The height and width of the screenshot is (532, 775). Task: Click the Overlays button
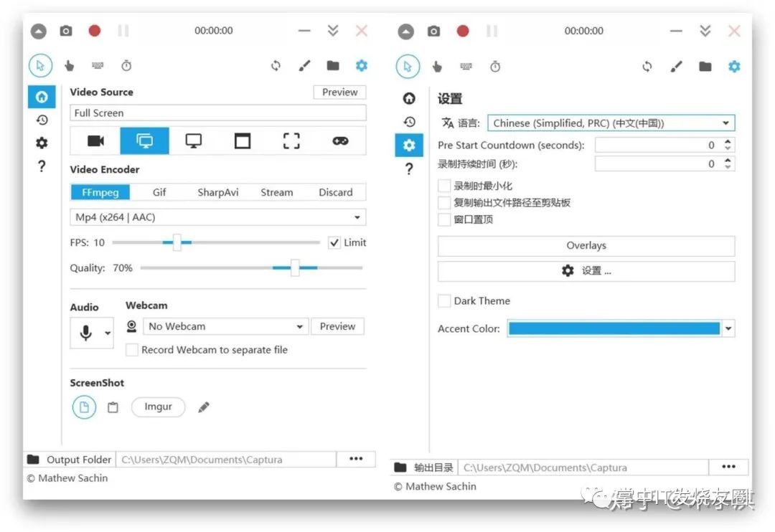[586, 245]
